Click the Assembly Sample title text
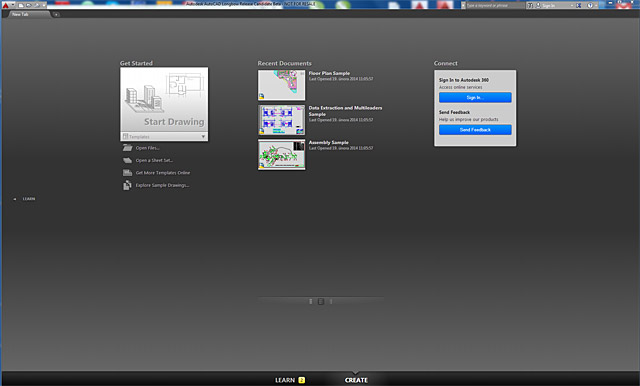 click(x=329, y=142)
